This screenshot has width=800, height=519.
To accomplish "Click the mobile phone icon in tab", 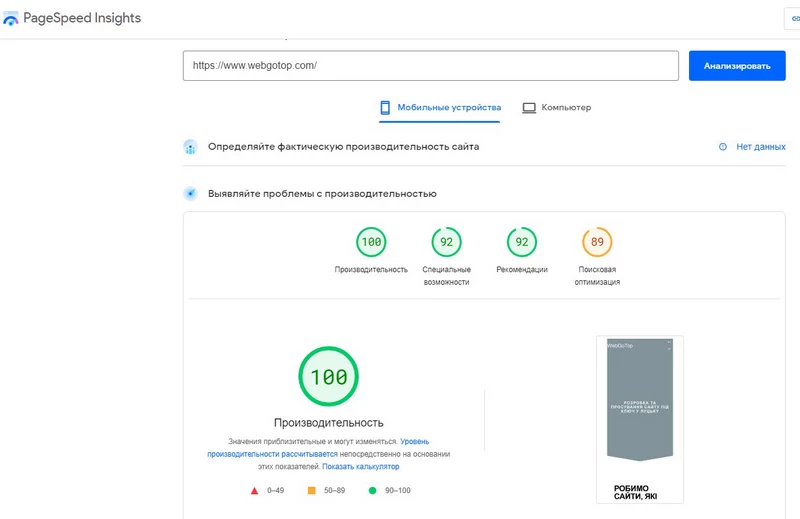I will coord(385,108).
